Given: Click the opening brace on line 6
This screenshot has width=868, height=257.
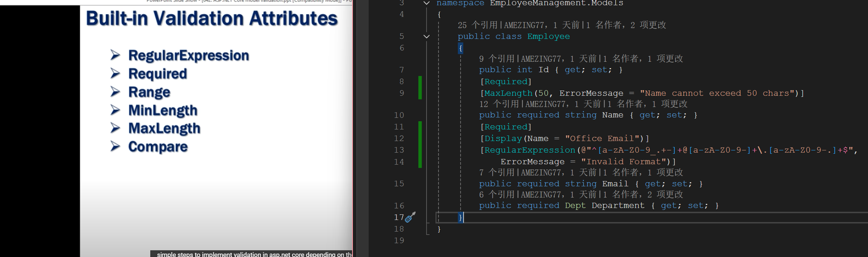Looking at the screenshot, I should [461, 48].
